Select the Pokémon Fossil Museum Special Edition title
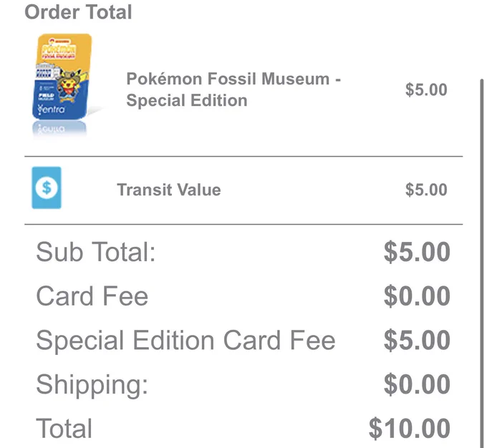The height and width of the screenshot is (448, 487). tap(233, 89)
